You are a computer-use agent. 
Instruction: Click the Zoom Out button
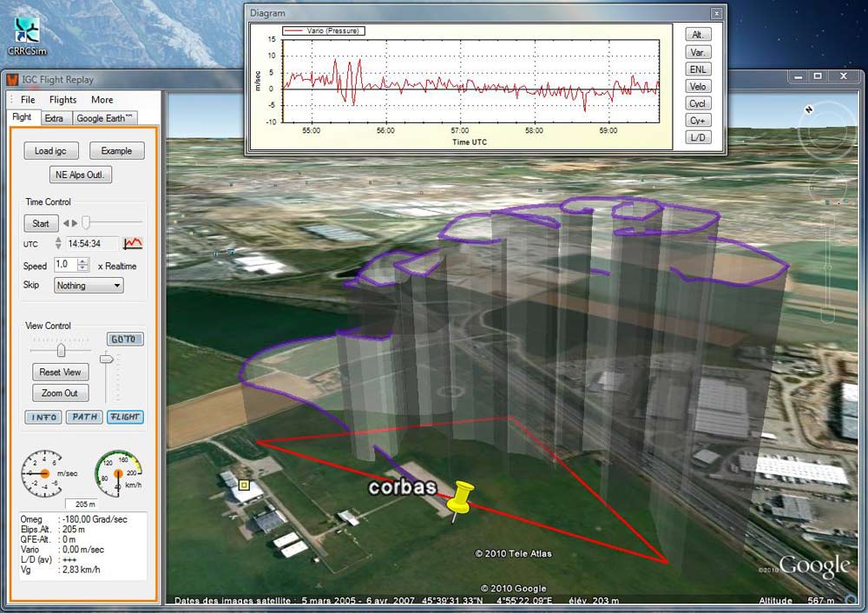pos(61,393)
